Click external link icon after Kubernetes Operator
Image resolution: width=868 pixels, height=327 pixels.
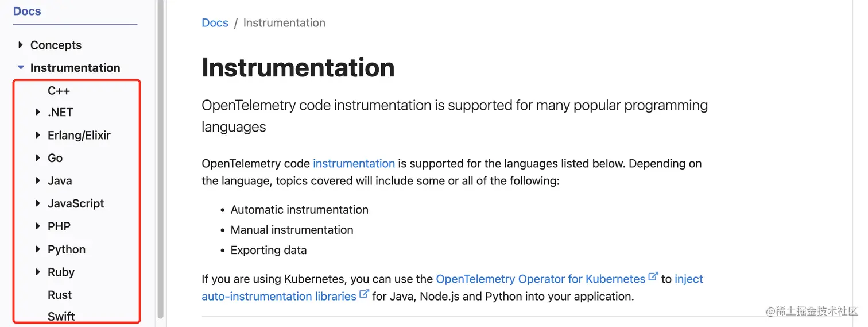pyautogui.click(x=653, y=277)
